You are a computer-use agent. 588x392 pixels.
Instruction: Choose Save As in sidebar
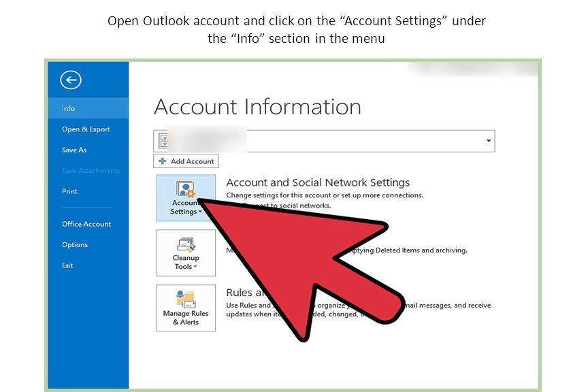click(x=74, y=150)
